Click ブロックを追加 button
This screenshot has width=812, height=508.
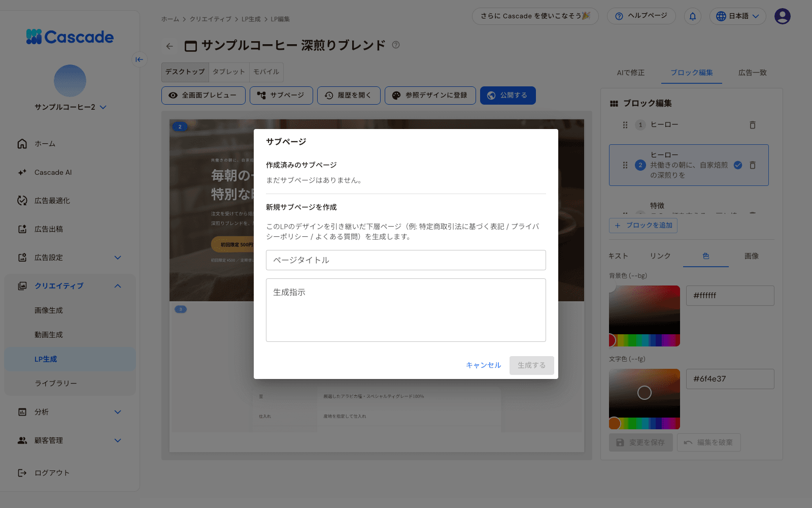pos(643,226)
